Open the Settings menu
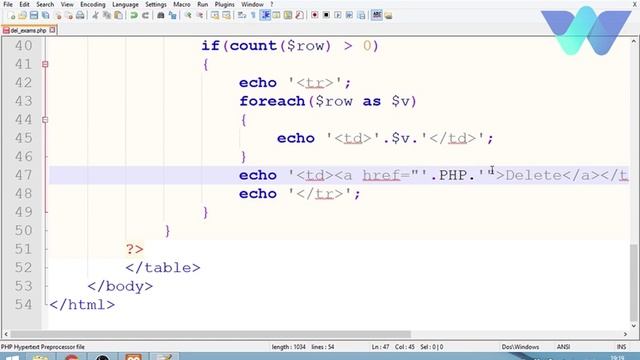The image size is (640, 360). click(x=156, y=4)
